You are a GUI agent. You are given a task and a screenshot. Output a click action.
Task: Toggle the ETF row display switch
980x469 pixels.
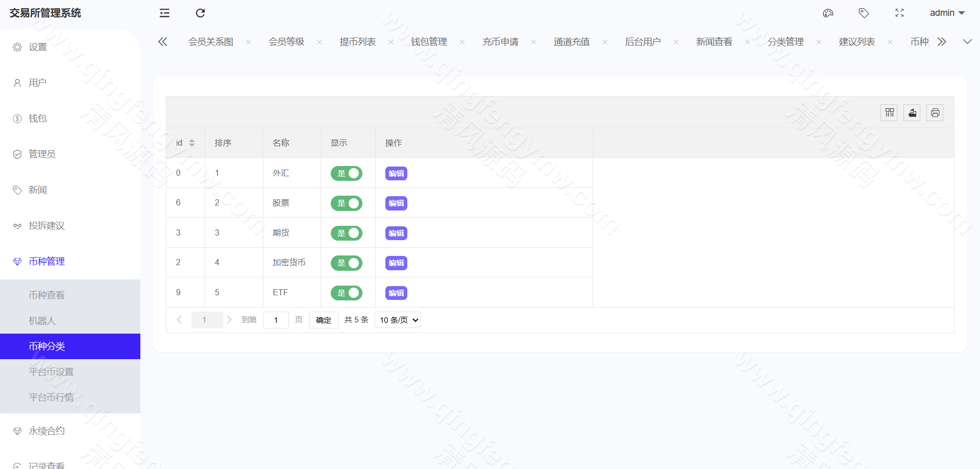click(x=347, y=293)
